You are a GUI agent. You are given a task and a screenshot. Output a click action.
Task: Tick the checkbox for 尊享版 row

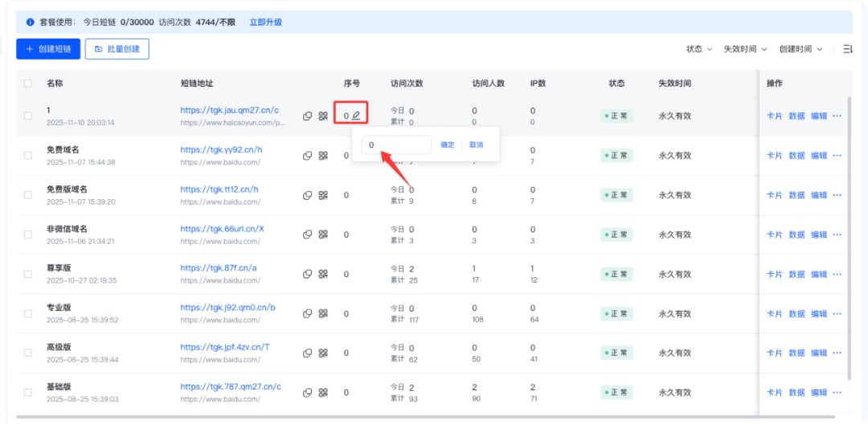(27, 274)
